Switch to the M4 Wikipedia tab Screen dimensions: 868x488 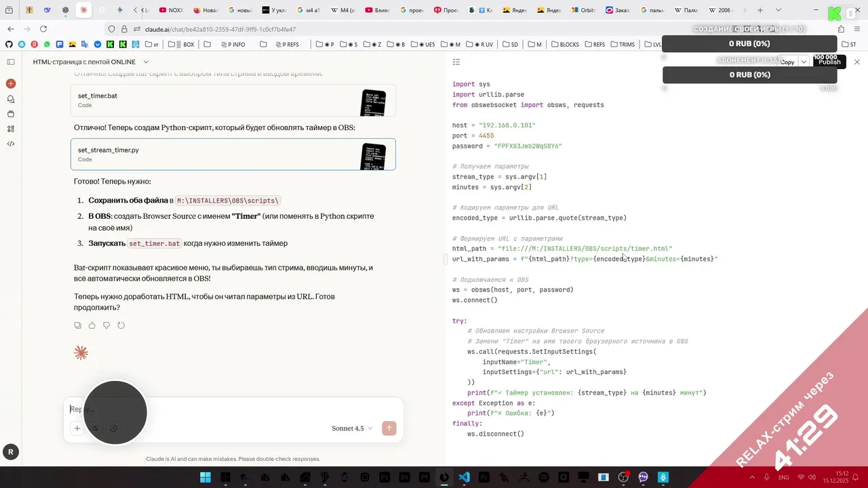click(x=343, y=10)
